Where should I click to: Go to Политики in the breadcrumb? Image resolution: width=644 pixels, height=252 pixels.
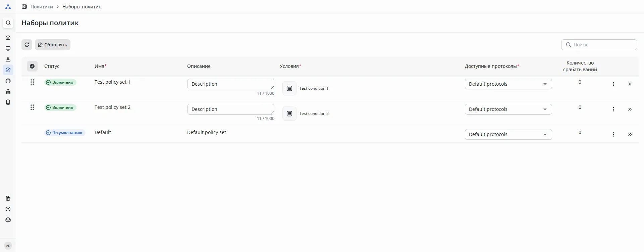[42, 7]
